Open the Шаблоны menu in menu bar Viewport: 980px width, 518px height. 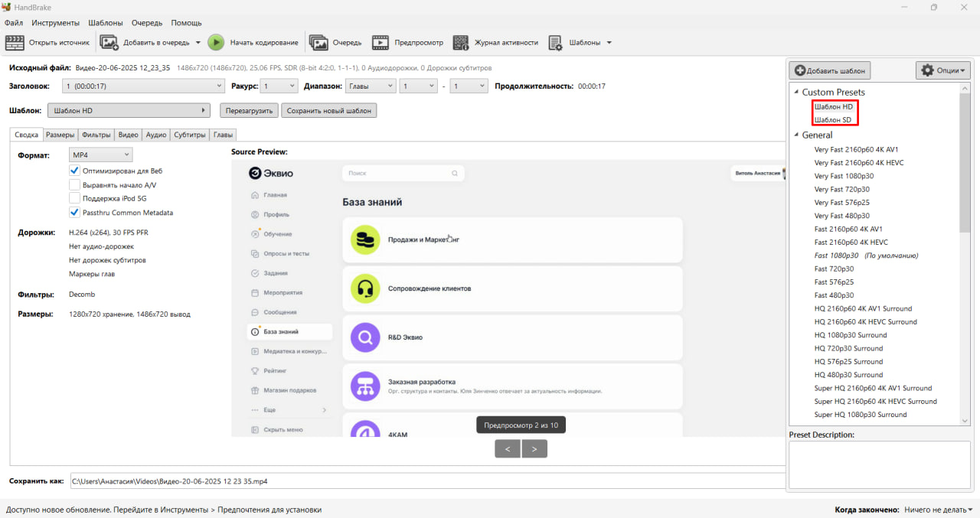(x=106, y=23)
